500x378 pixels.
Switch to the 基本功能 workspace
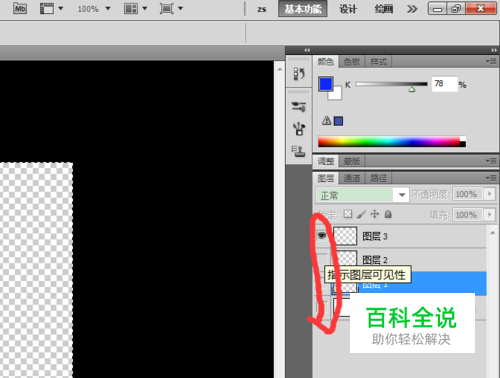[303, 9]
